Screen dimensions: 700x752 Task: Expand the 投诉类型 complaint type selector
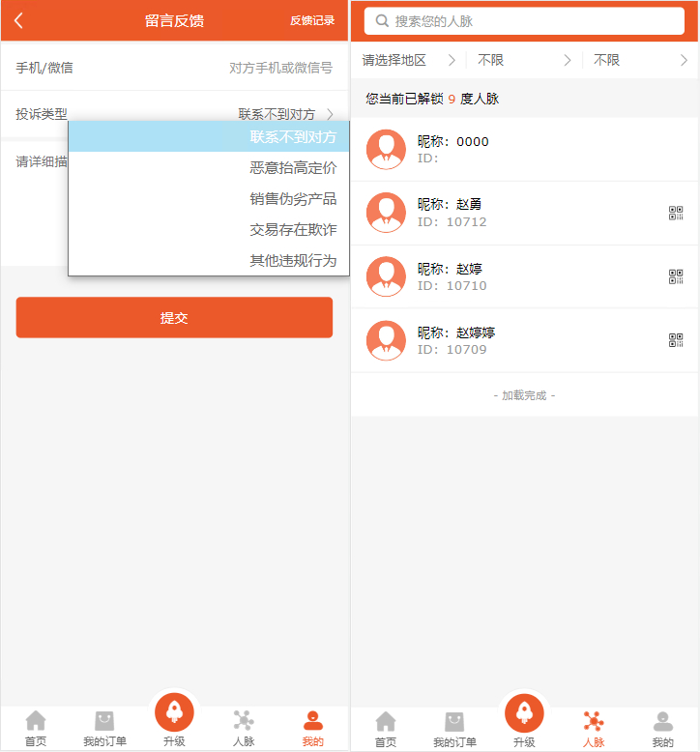click(285, 114)
